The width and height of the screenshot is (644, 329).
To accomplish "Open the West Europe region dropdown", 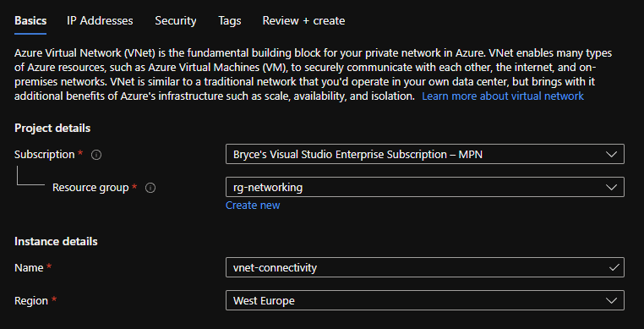I will [x=424, y=300].
